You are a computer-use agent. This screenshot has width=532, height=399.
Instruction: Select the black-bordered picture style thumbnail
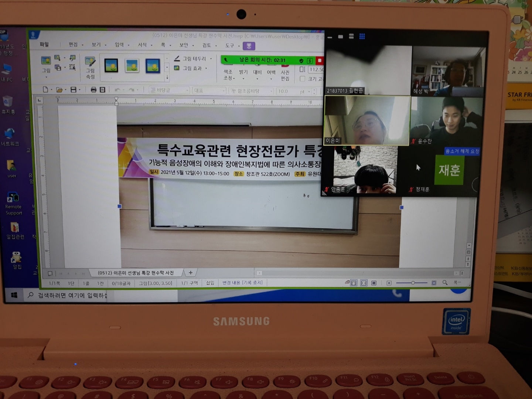[111, 66]
